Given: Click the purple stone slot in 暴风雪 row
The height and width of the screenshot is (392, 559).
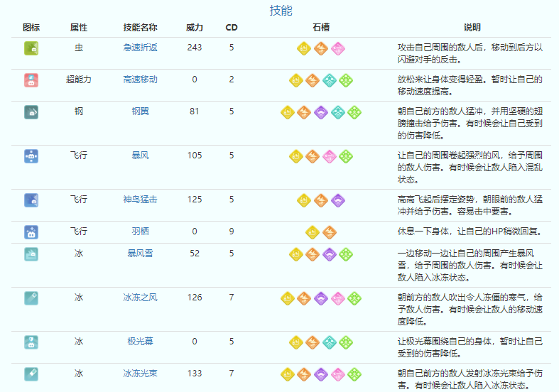Looking at the screenshot, I should click(330, 254).
